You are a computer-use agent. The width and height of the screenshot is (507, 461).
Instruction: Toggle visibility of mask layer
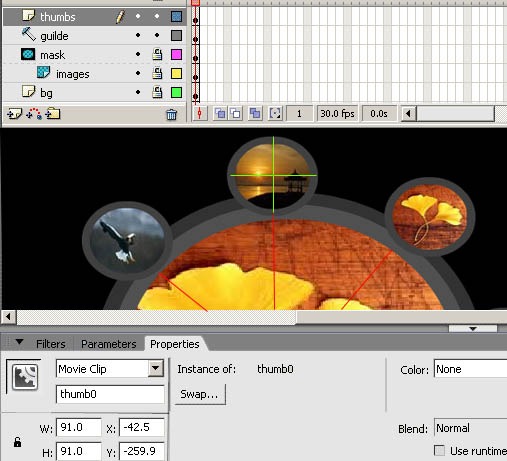pos(138,54)
